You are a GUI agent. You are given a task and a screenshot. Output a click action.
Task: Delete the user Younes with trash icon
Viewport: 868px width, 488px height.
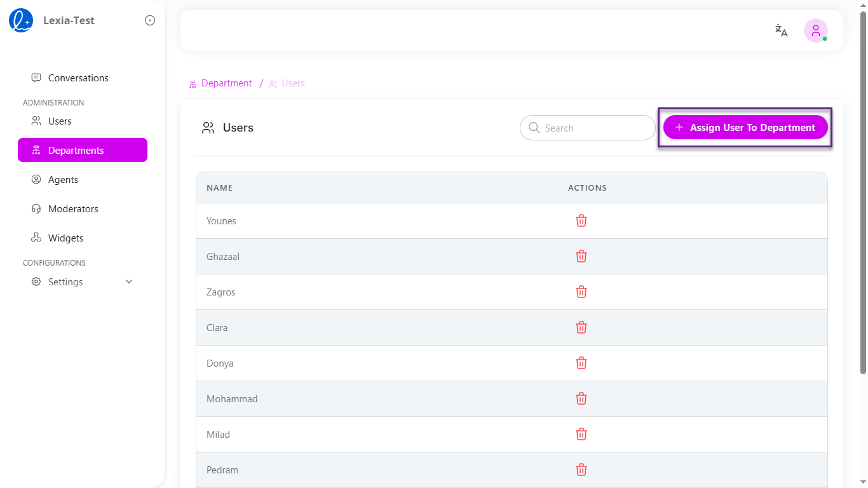click(x=581, y=220)
